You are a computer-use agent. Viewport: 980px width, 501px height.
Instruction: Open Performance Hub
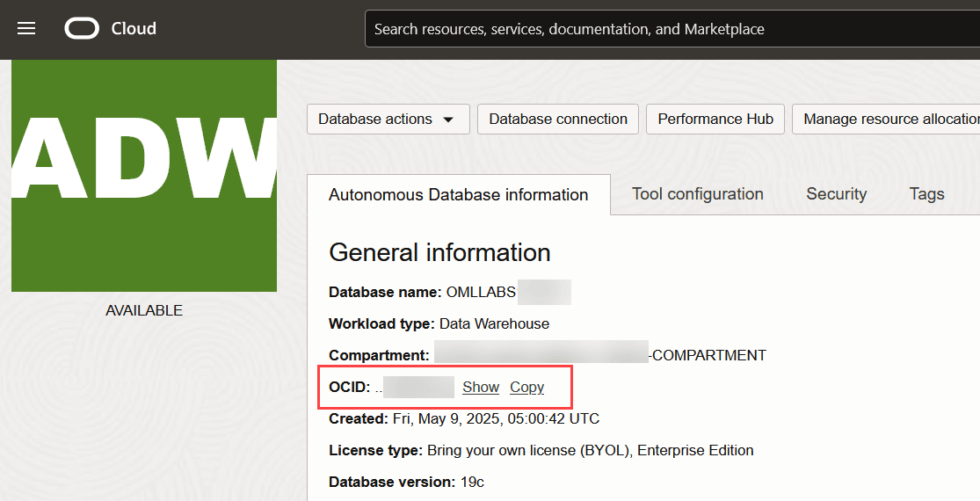(x=715, y=120)
